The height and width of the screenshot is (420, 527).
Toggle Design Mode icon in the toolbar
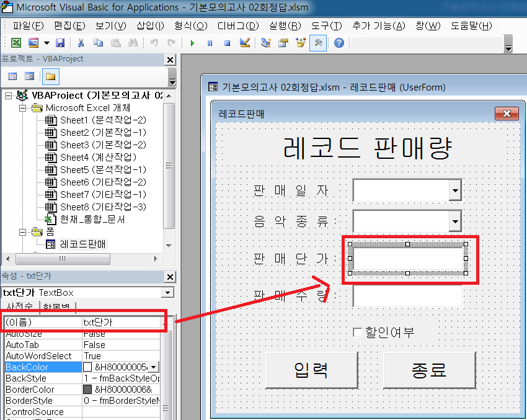click(244, 43)
